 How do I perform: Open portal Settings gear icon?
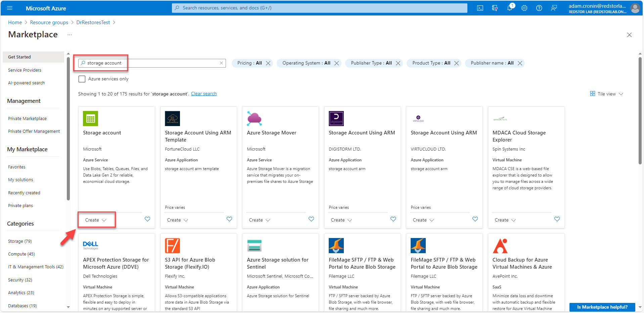pyautogui.click(x=524, y=8)
